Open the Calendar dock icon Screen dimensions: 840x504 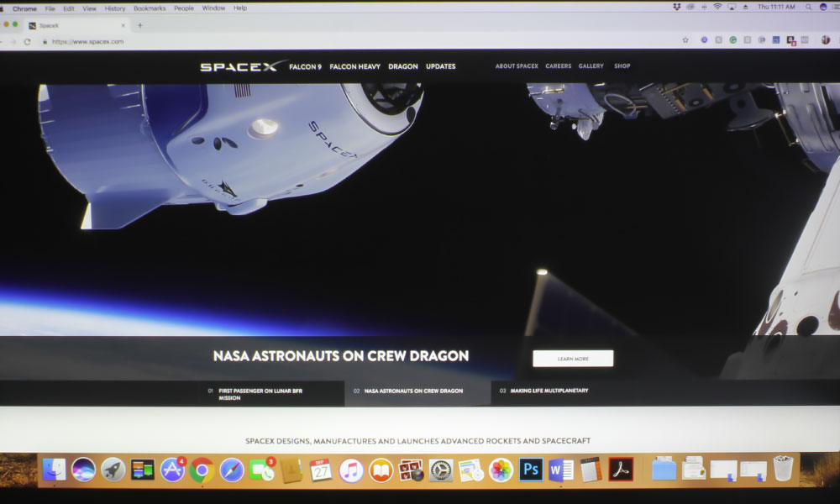(321, 470)
